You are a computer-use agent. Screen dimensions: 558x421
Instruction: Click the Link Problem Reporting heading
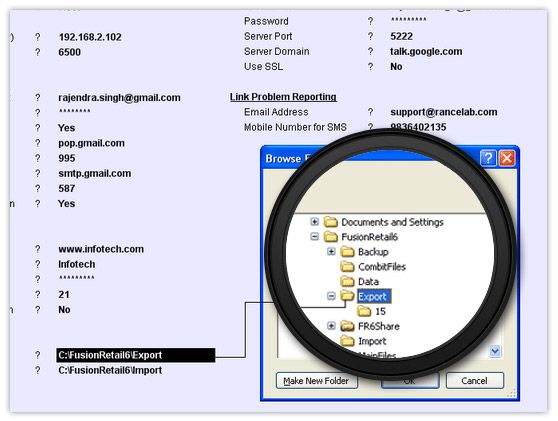click(x=283, y=97)
